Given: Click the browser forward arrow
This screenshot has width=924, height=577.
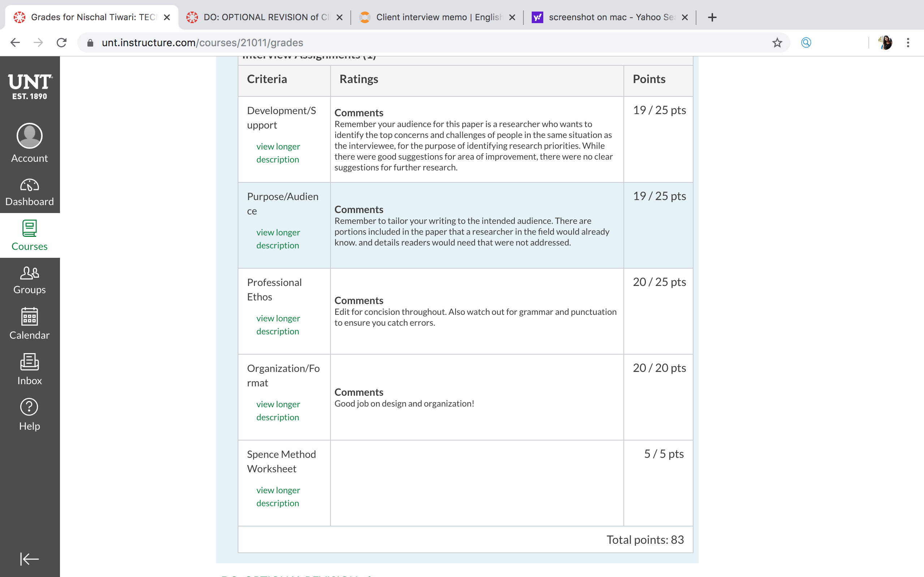Looking at the screenshot, I should pyautogui.click(x=38, y=42).
